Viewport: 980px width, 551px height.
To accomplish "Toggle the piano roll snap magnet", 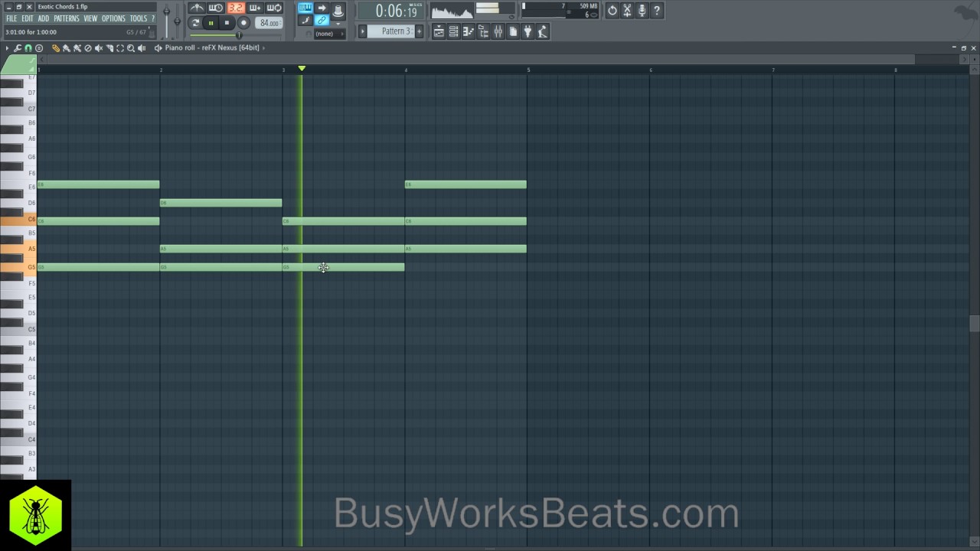I will pos(28,47).
